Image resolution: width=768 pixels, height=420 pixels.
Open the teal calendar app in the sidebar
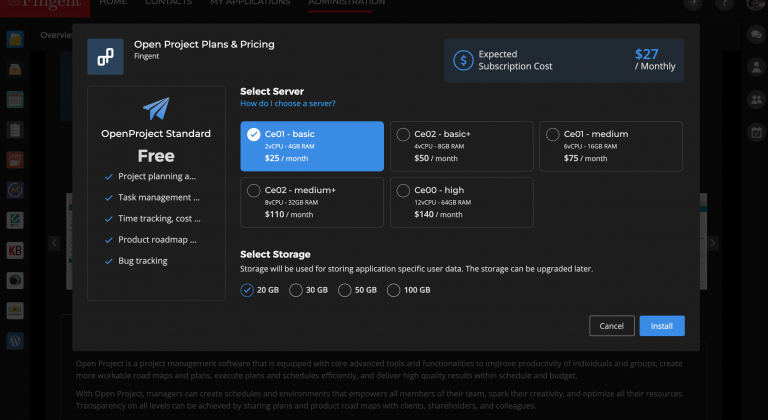tap(15, 99)
